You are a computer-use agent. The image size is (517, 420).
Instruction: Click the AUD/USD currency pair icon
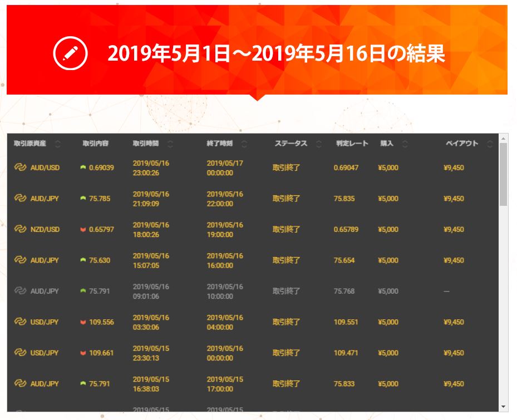point(20,167)
